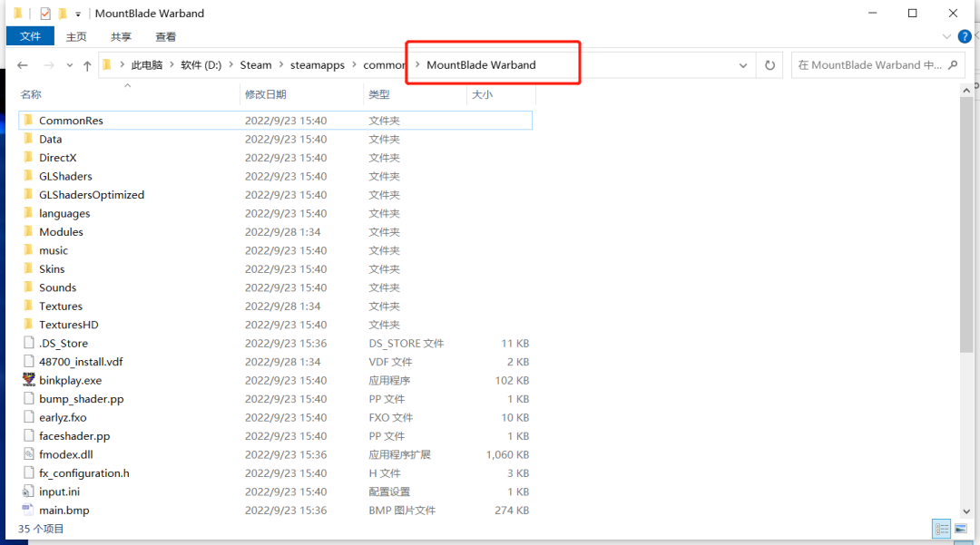Screen dimensions: 980x545
Task: Click the Forward navigation arrow
Action: click(49, 65)
